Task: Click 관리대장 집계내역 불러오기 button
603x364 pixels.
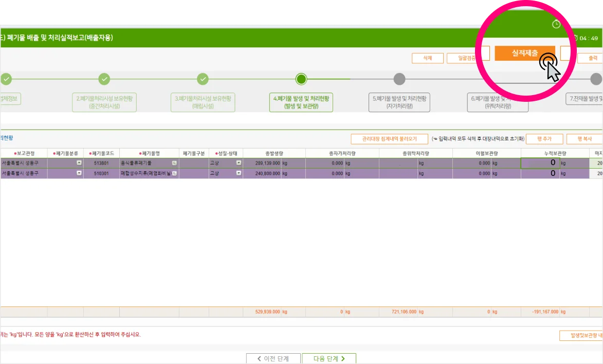Action: point(389,139)
